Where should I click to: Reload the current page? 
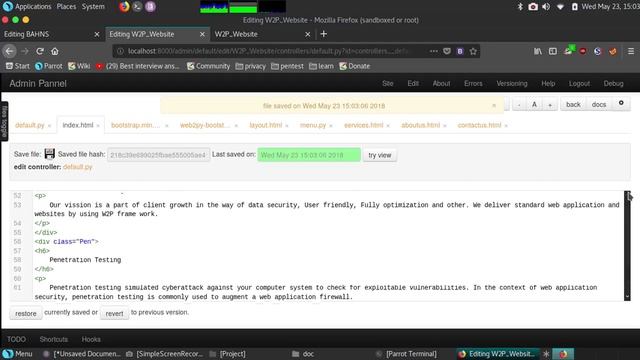pos(40,51)
